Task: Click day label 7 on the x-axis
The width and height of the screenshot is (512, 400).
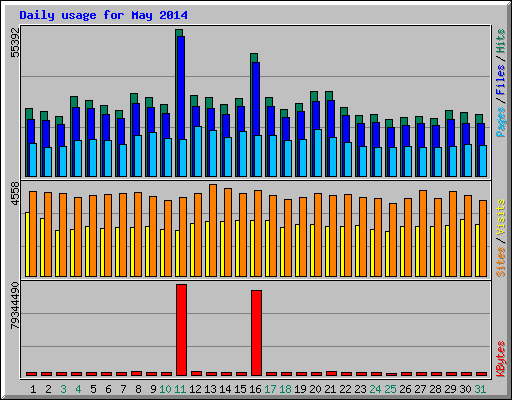Action: pyautogui.click(x=123, y=389)
